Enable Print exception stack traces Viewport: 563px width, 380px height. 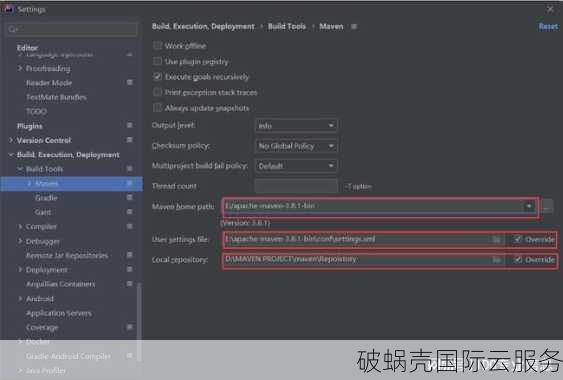point(157,92)
